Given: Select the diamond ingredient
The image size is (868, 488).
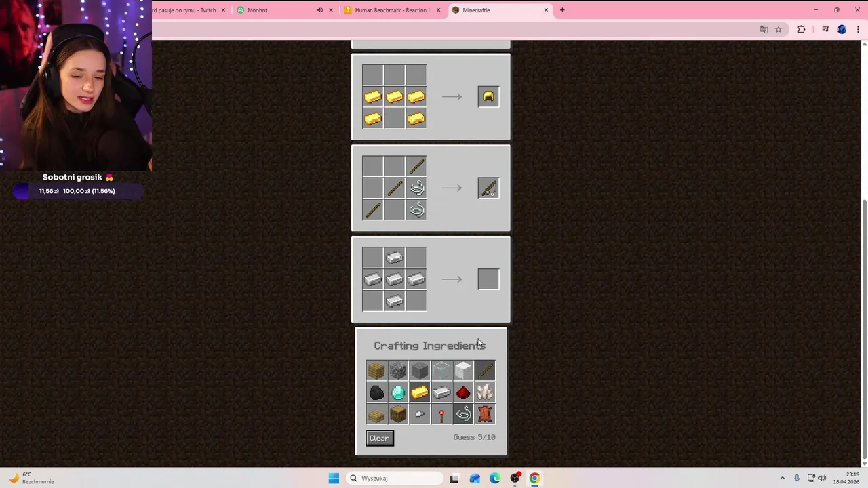Looking at the screenshot, I should (x=398, y=392).
